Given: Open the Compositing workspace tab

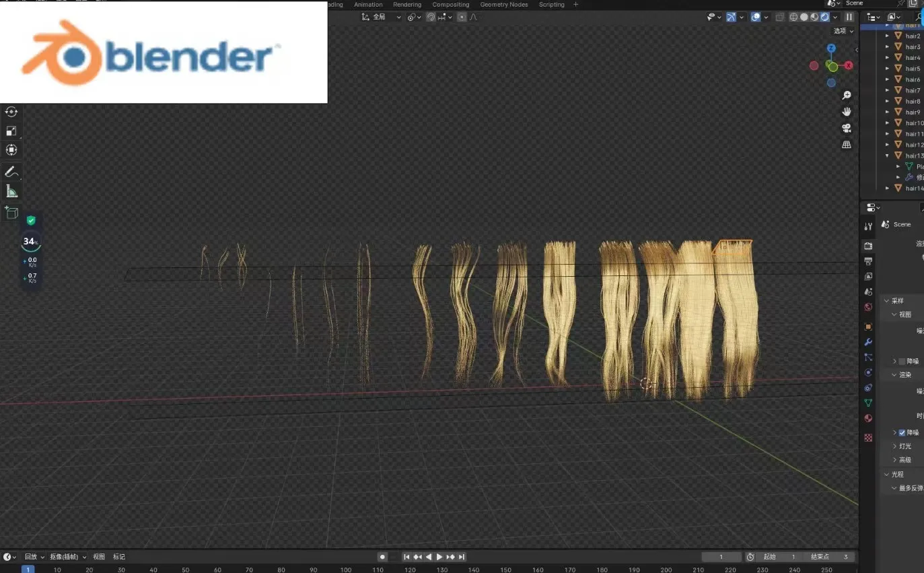Looking at the screenshot, I should coord(450,5).
